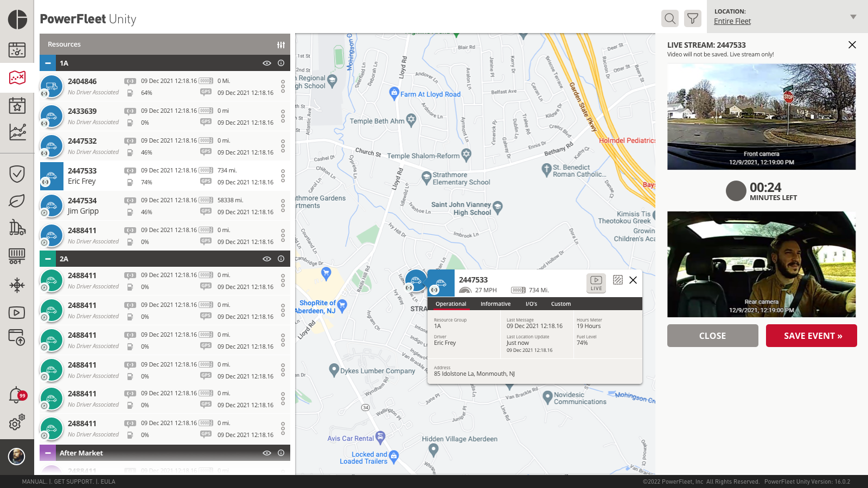Viewport: 868px width, 488px height.
Task: Open options menu for vehicle 2447532
Action: coord(283,146)
